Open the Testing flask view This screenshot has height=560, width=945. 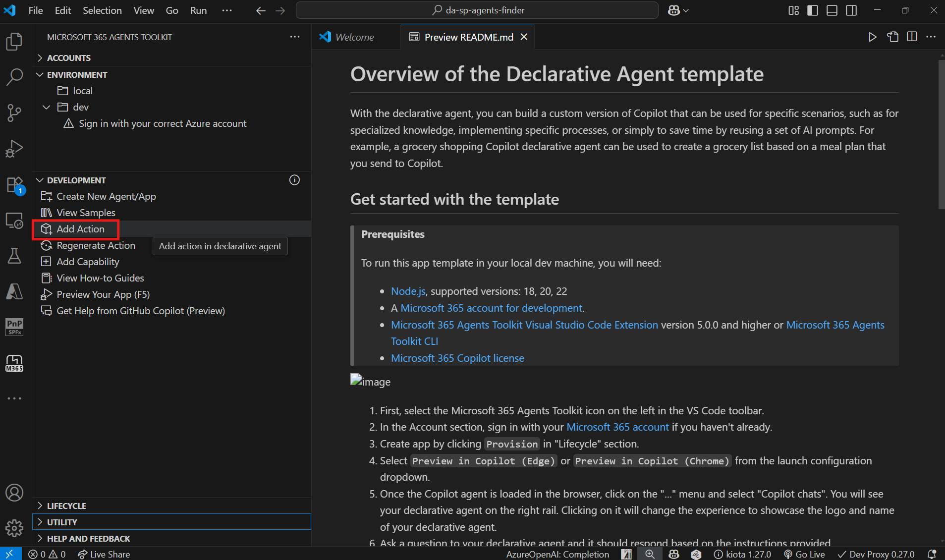tap(14, 256)
